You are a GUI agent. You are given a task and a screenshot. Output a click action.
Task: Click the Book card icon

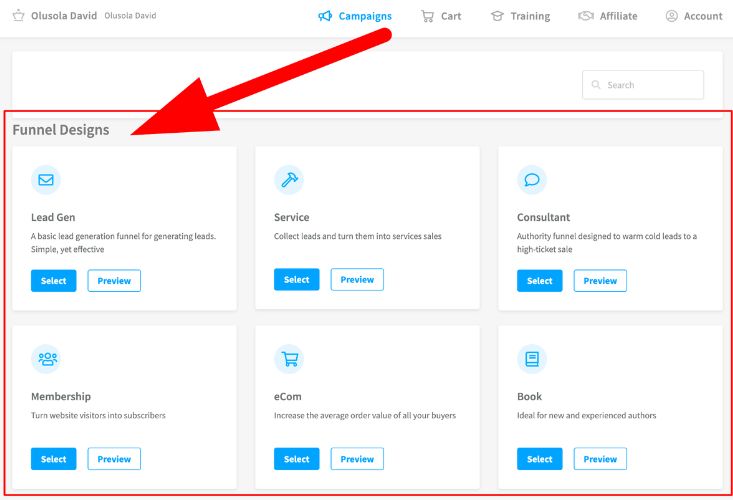(x=532, y=359)
